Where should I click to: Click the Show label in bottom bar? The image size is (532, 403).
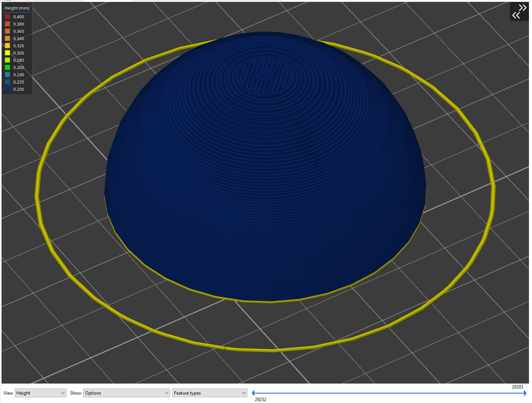76,393
